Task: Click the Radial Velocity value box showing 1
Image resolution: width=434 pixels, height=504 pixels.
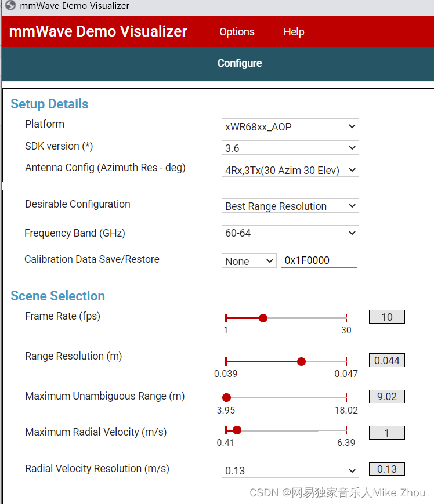Action: (387, 433)
